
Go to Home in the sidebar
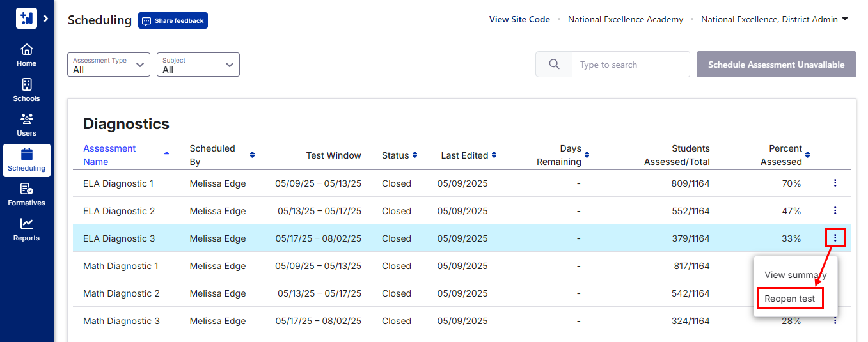[26, 56]
